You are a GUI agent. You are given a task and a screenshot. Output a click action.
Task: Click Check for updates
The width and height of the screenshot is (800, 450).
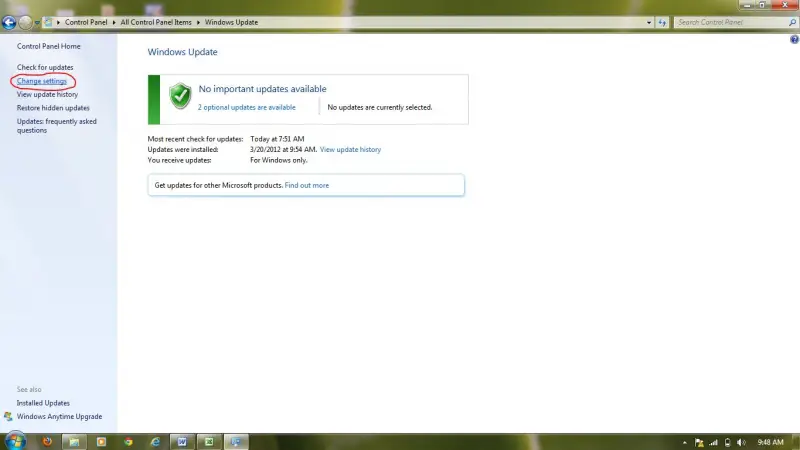click(45, 67)
